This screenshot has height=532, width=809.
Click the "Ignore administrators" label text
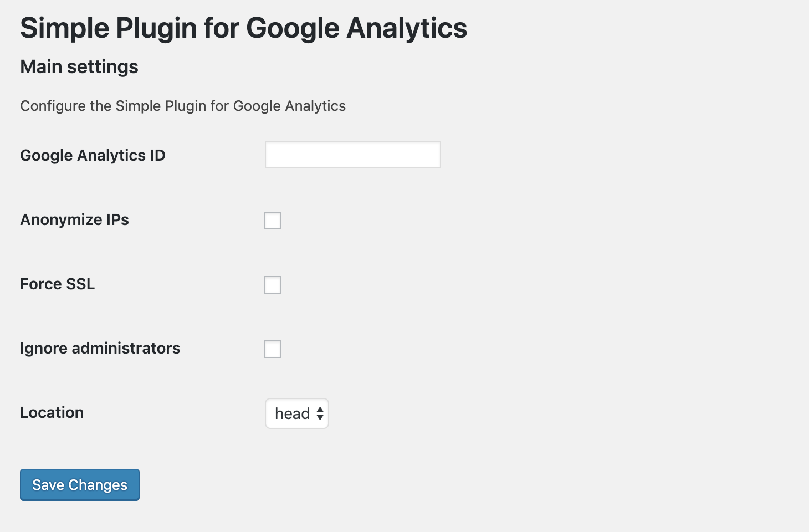pyautogui.click(x=100, y=348)
